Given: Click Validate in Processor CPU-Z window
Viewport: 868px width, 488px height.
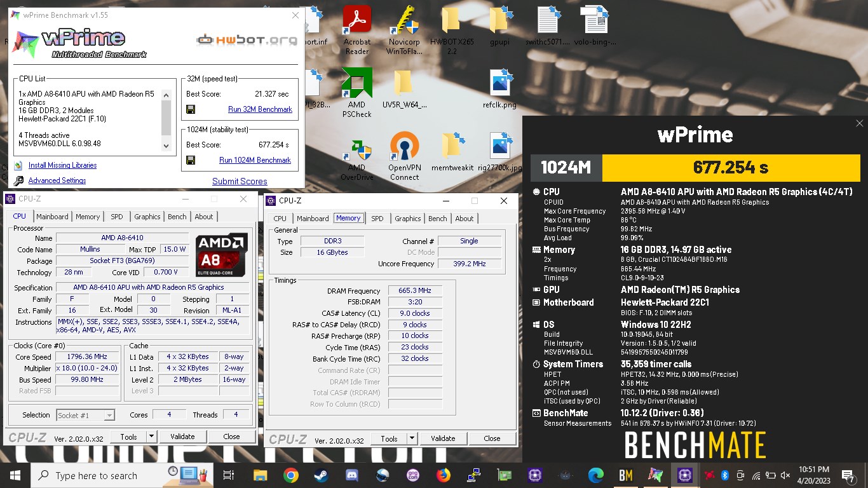Looking at the screenshot, I should (x=182, y=437).
